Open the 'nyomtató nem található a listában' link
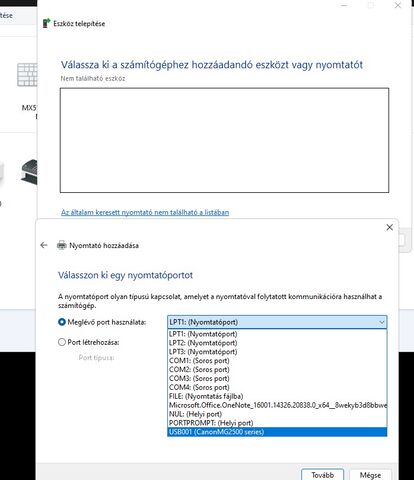This screenshot has height=480, width=414. (145, 212)
